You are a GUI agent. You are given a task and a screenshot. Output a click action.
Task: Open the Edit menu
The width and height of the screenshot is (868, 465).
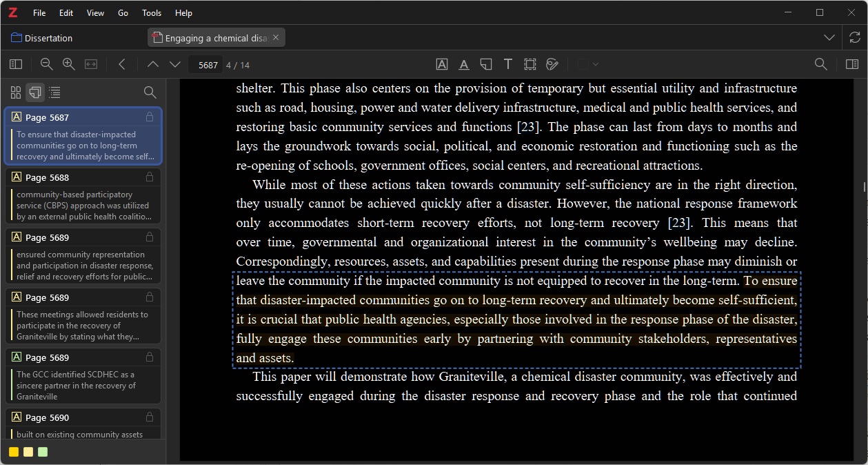coord(66,12)
